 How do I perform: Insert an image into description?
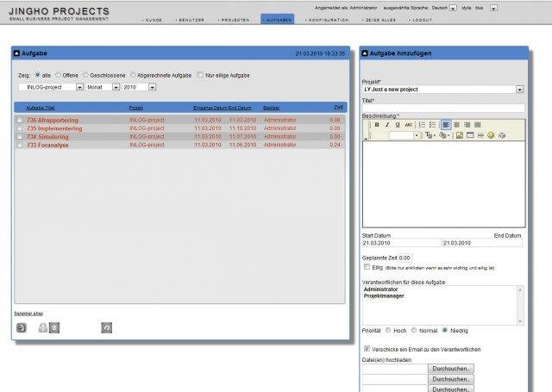[460, 135]
